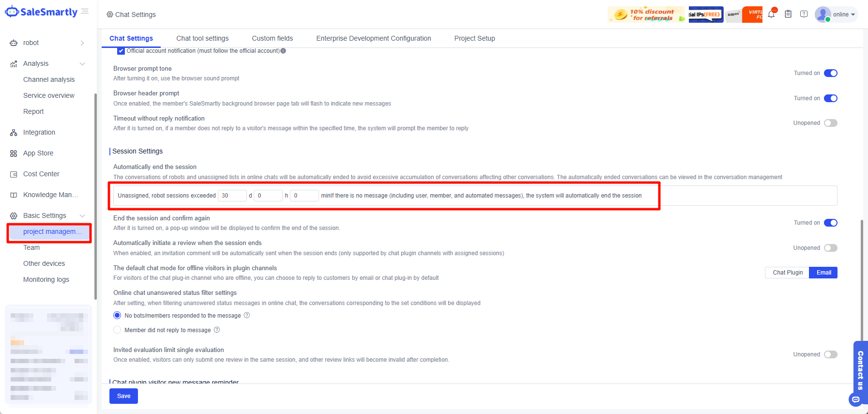Open Channel analysis in sidebar
The height and width of the screenshot is (414, 868).
pos(49,79)
